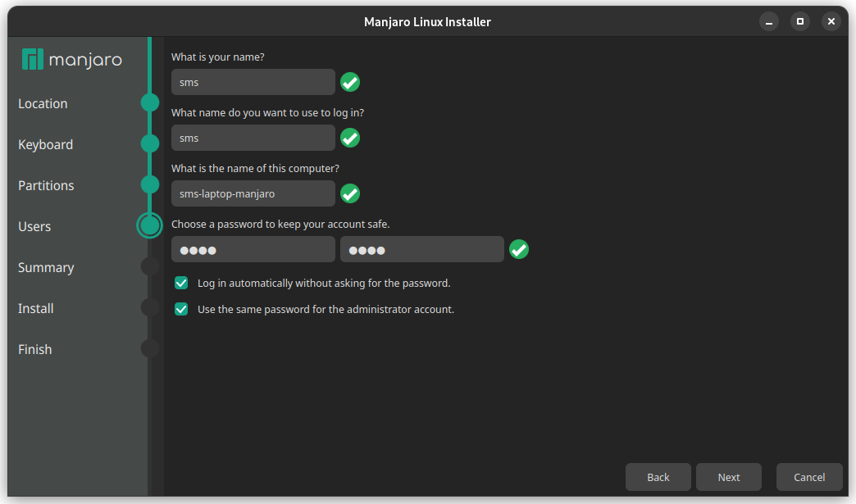
Task: Click the Install step circle marker
Action: click(x=150, y=307)
